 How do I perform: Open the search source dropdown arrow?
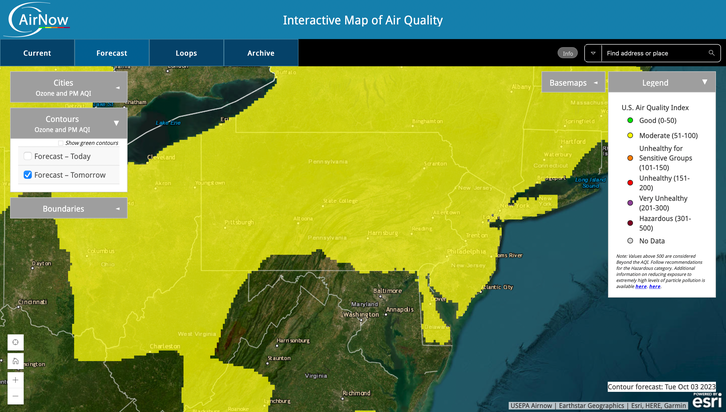pyautogui.click(x=592, y=52)
